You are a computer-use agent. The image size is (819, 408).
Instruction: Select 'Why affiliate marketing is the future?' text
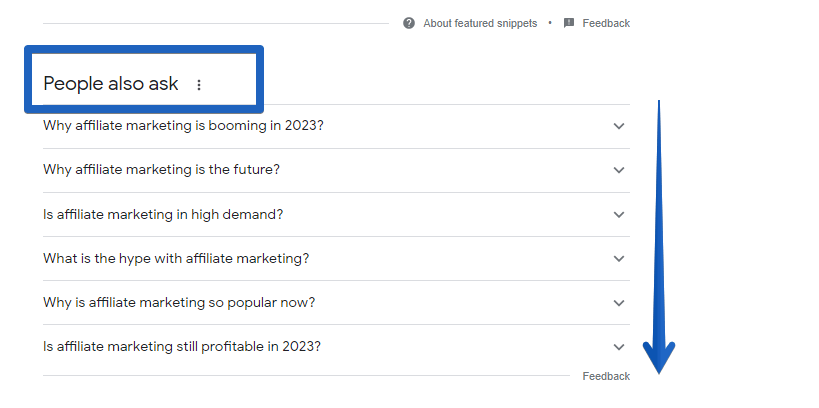click(x=161, y=170)
